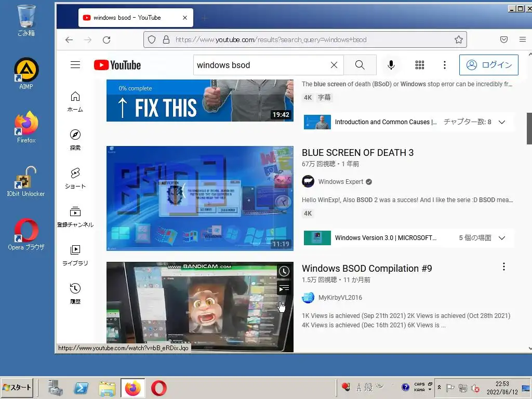Image resolution: width=532 pixels, height=399 pixels.
Task: Click the page vertical scrollbar thumb
Action: pyautogui.click(x=529, y=129)
